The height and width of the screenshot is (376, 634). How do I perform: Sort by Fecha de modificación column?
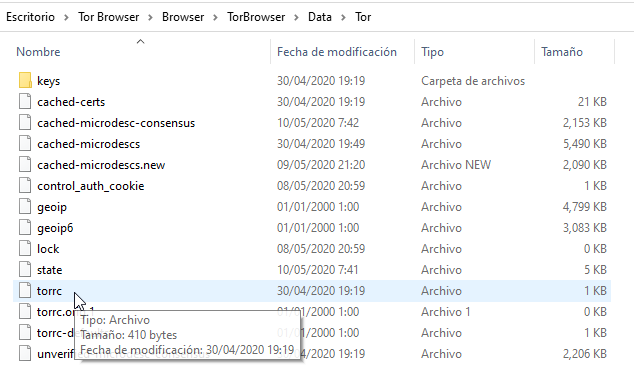point(337,52)
